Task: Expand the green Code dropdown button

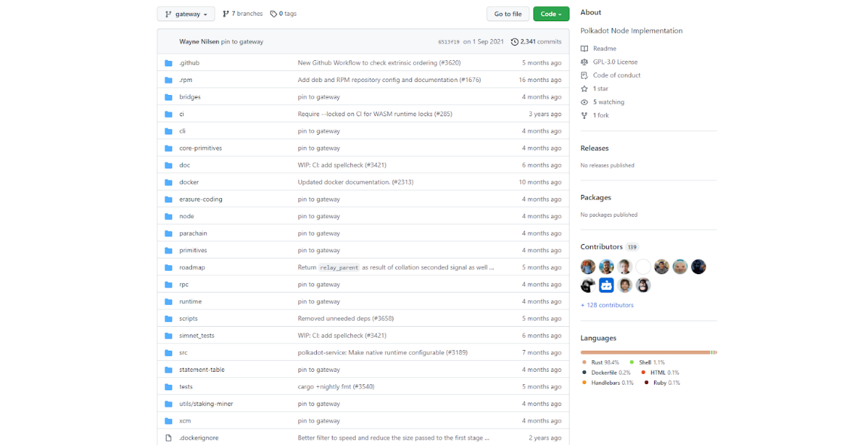Action: (x=550, y=14)
